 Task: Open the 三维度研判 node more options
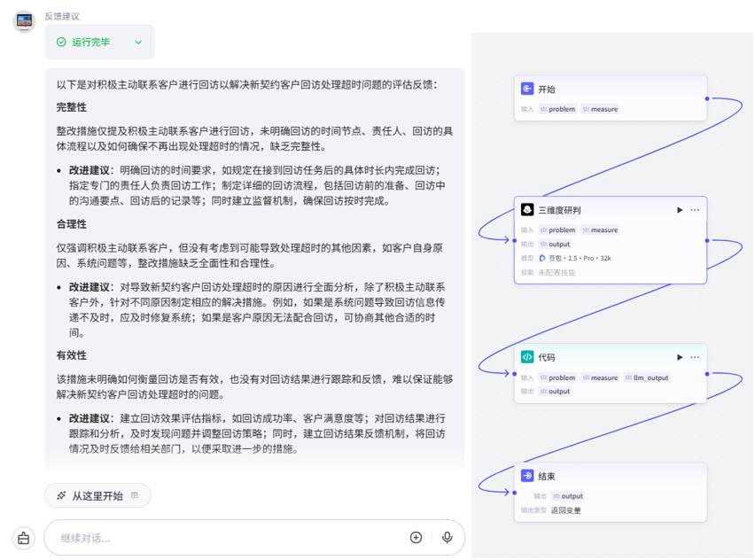695,210
